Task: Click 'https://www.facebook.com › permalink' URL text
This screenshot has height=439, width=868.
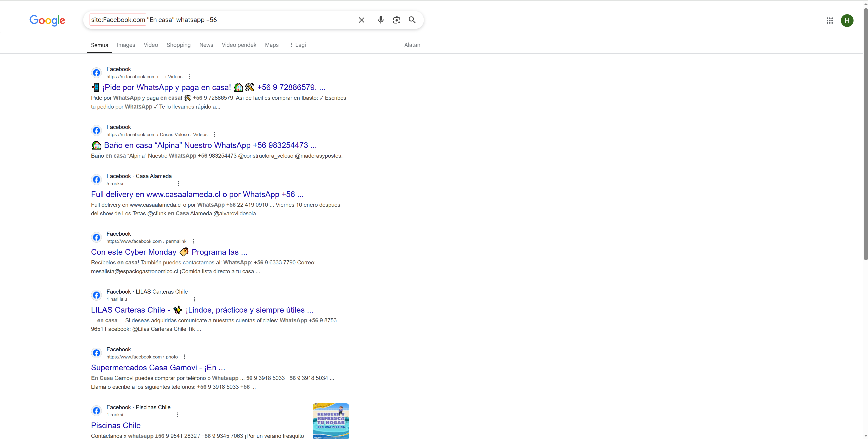Action: (x=146, y=242)
